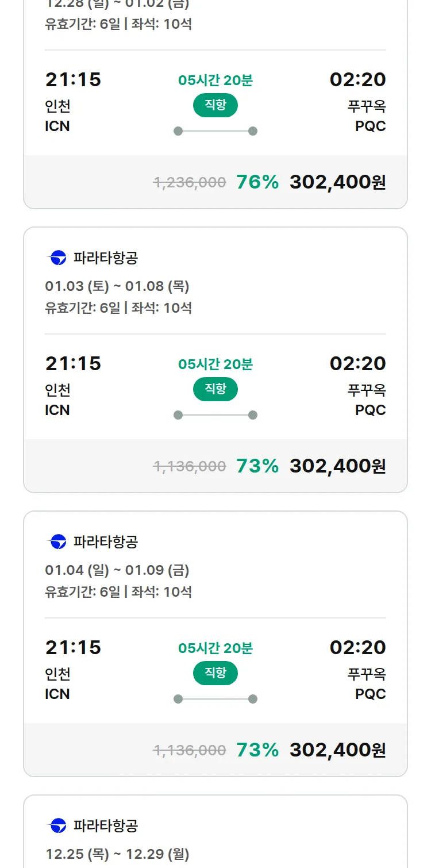Open the 01.03 (토) ~ 01.08 (목) date range
Viewport: 431px width, 868px height.
(x=117, y=286)
